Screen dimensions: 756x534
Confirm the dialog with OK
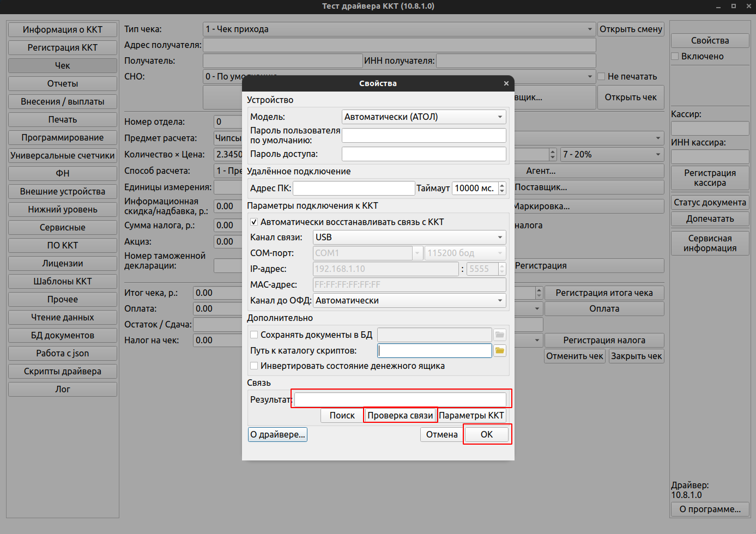coord(487,434)
